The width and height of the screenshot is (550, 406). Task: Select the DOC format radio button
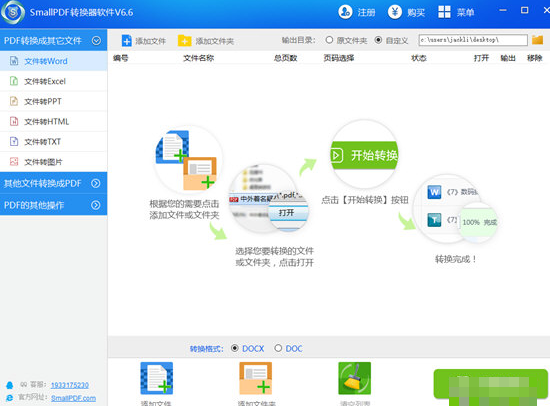(x=278, y=348)
